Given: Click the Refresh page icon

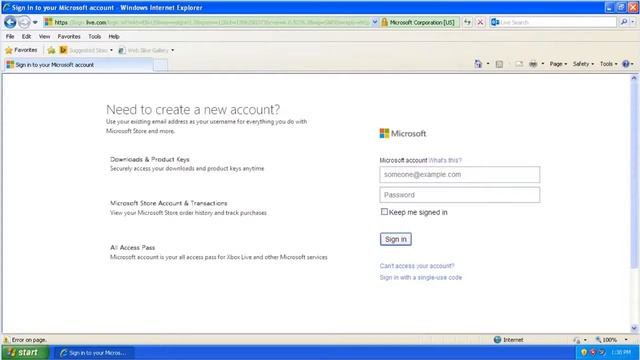Looking at the screenshot, I should tap(467, 22).
